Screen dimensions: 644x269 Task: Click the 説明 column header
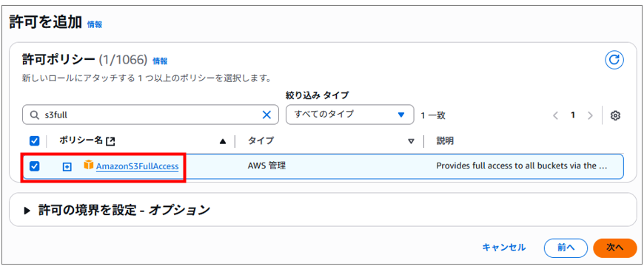click(x=445, y=140)
